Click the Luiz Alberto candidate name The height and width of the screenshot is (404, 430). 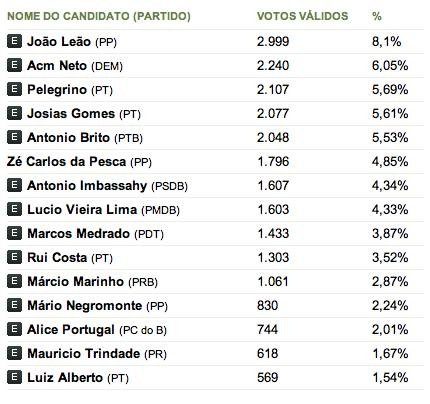tap(65, 377)
